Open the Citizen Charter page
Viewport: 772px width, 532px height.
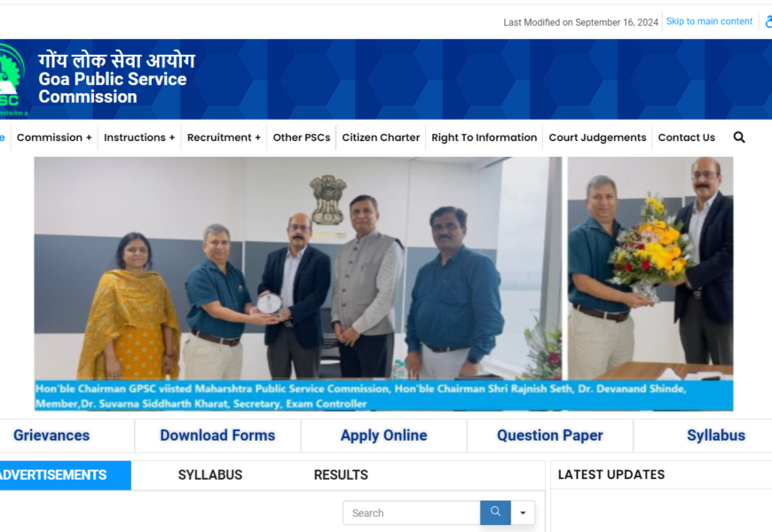pyautogui.click(x=381, y=137)
